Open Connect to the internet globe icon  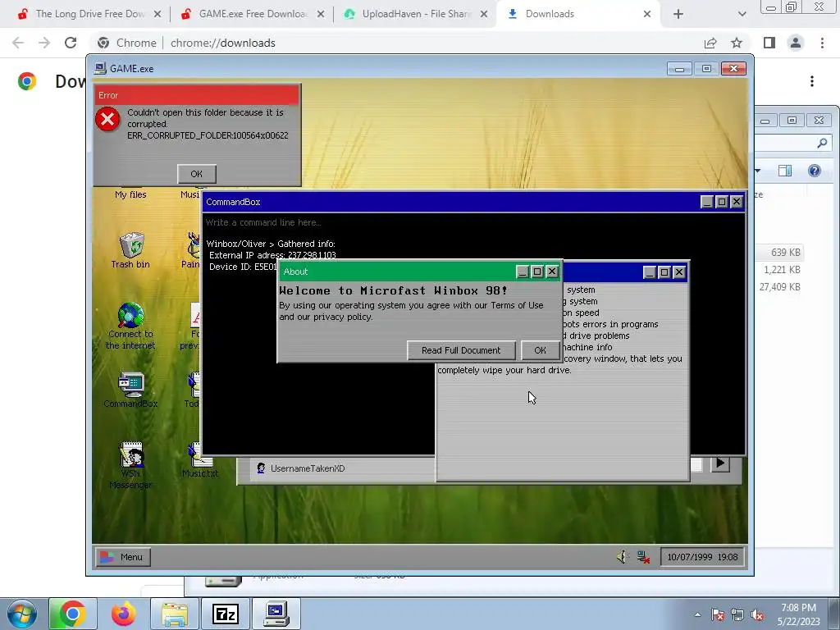pyautogui.click(x=130, y=315)
